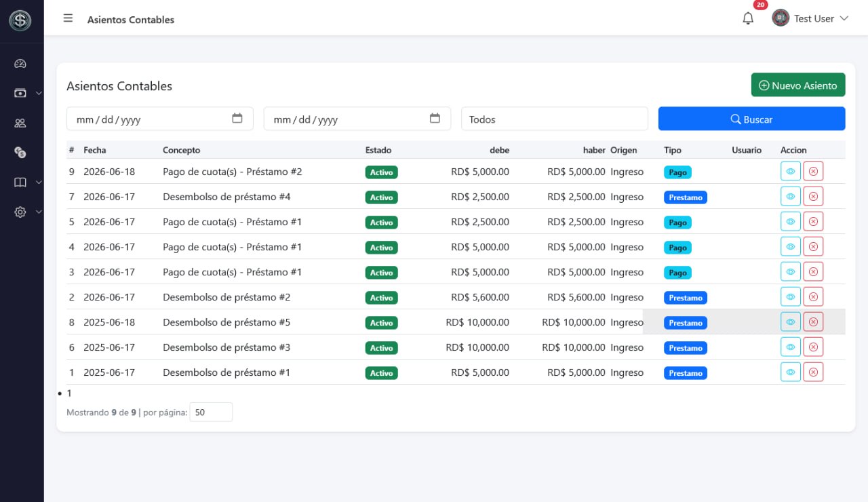Screen dimensions: 868x502
Task: Cancel entry 3 with red X
Action: (x=813, y=272)
